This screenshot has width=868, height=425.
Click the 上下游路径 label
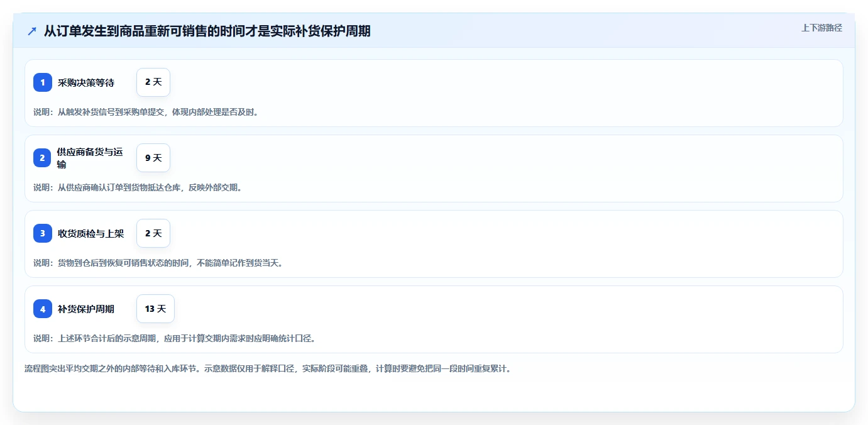click(821, 28)
